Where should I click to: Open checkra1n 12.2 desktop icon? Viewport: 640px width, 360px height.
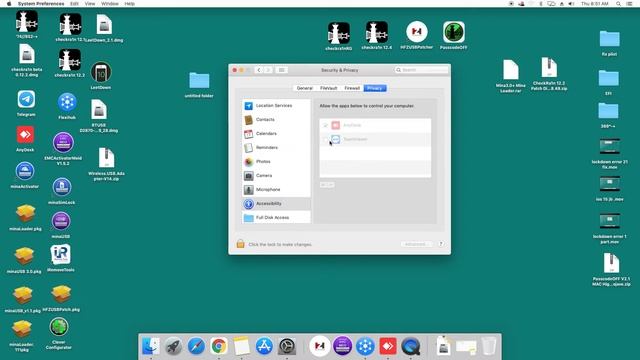pos(70,60)
